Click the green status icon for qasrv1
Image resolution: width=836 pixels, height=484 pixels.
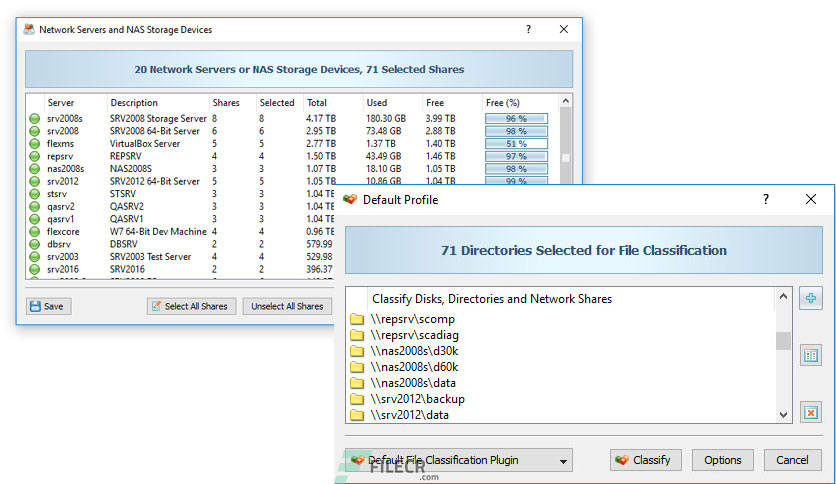(x=35, y=219)
